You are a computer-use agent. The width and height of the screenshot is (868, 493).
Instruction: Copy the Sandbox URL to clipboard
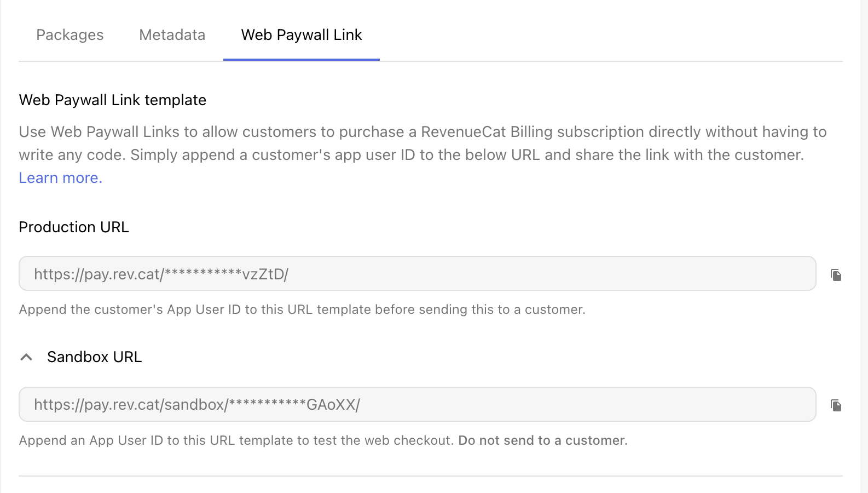(x=836, y=405)
